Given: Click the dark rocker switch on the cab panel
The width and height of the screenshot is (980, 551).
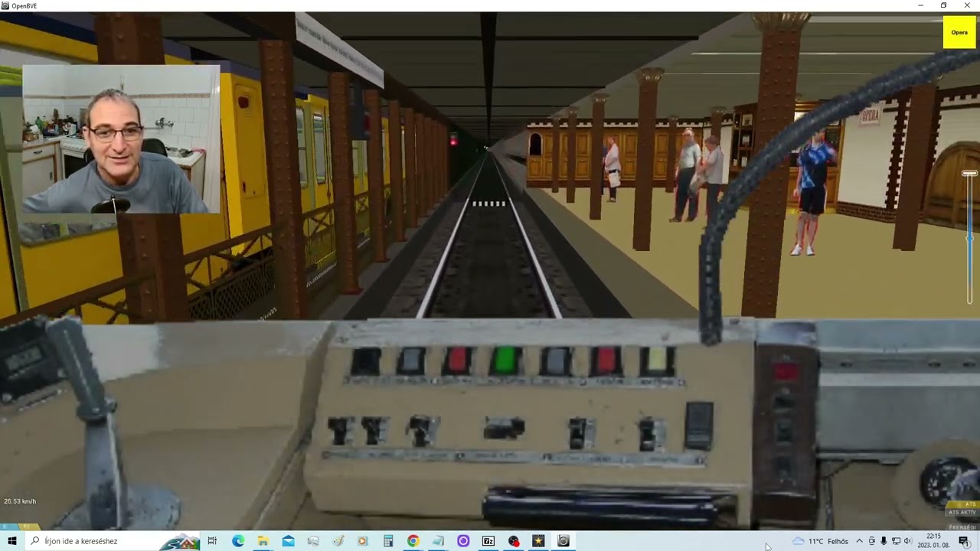Looking at the screenshot, I should (x=699, y=425).
